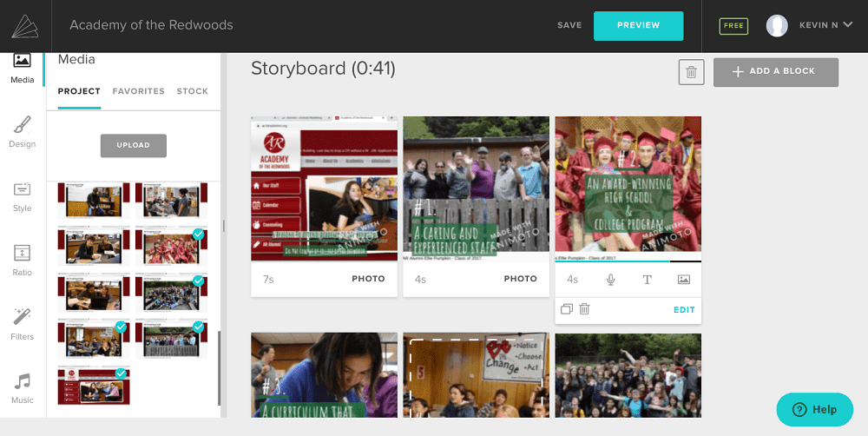
Task: Click PHOTO label on the first block
Action: point(368,279)
